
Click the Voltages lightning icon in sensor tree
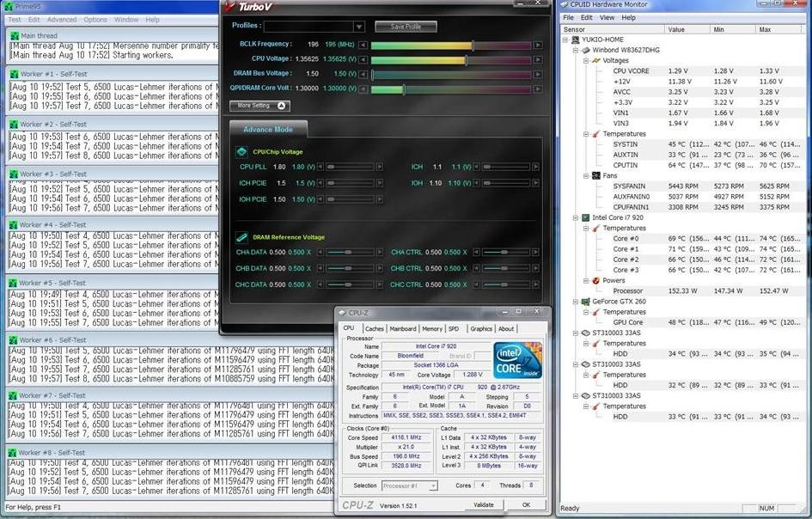[x=596, y=61]
